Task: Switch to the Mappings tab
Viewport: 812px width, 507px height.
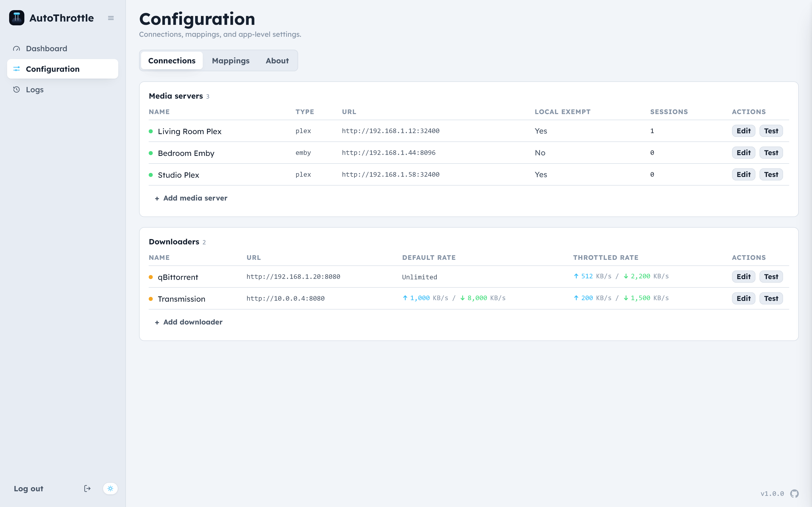Action: point(231,61)
